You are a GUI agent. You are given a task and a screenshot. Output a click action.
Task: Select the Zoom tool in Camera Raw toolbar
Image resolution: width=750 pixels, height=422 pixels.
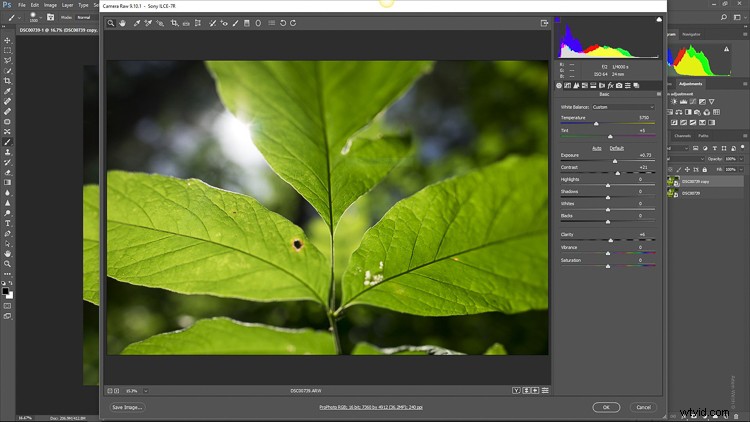click(x=110, y=23)
